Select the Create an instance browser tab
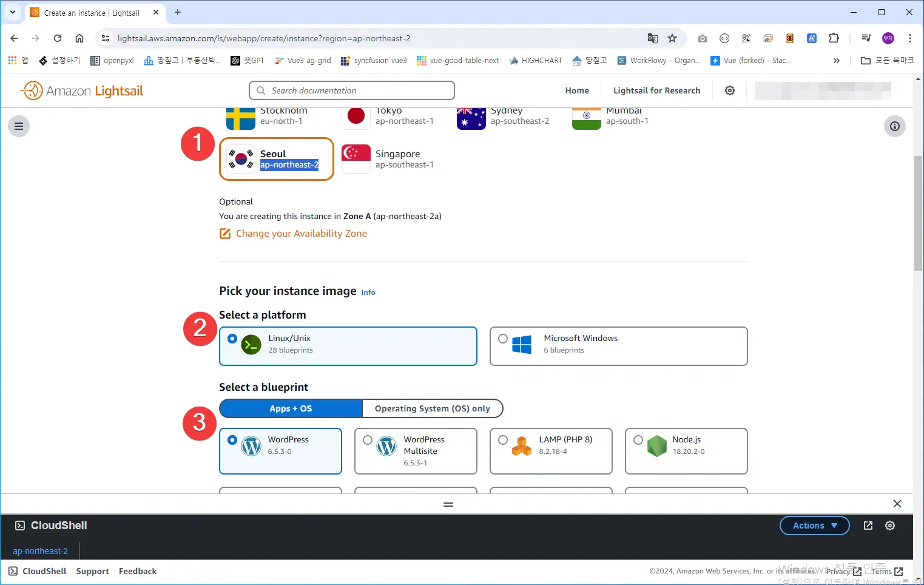Viewport: 924px width, 585px height. (x=94, y=13)
